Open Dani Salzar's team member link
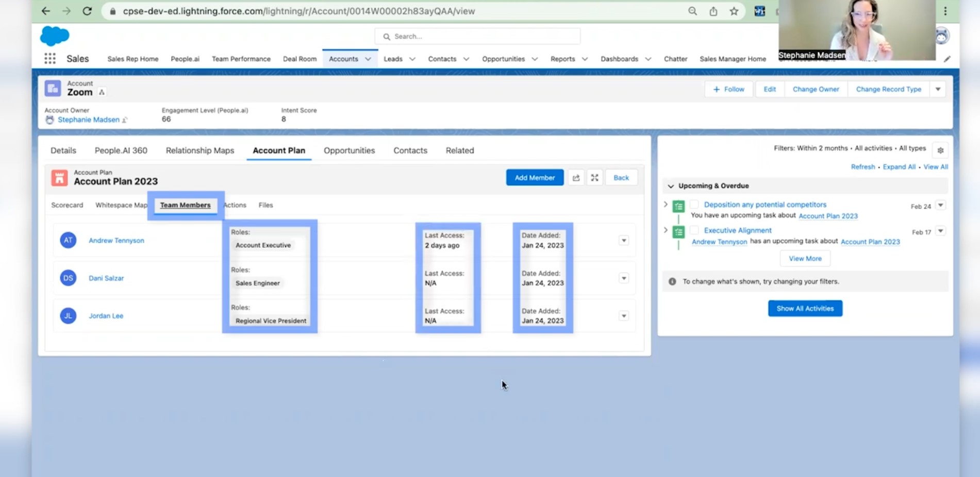This screenshot has width=980, height=477. (106, 278)
